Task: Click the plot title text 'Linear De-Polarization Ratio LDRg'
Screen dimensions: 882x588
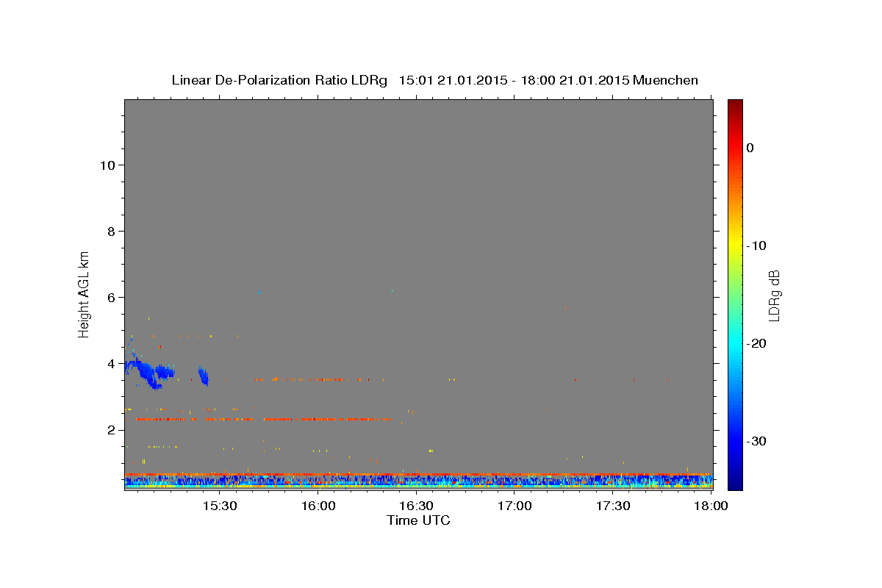Action: (x=279, y=80)
